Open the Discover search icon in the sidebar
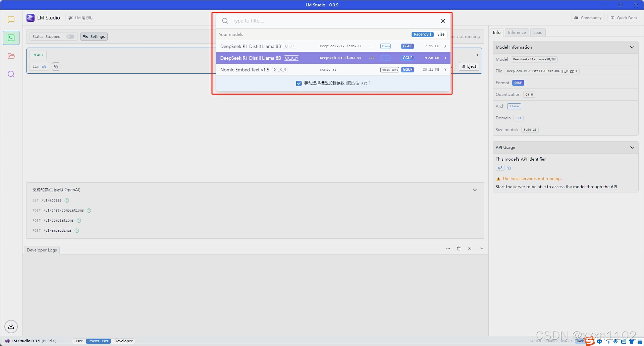Viewport: 644px width, 346px height. (11, 74)
